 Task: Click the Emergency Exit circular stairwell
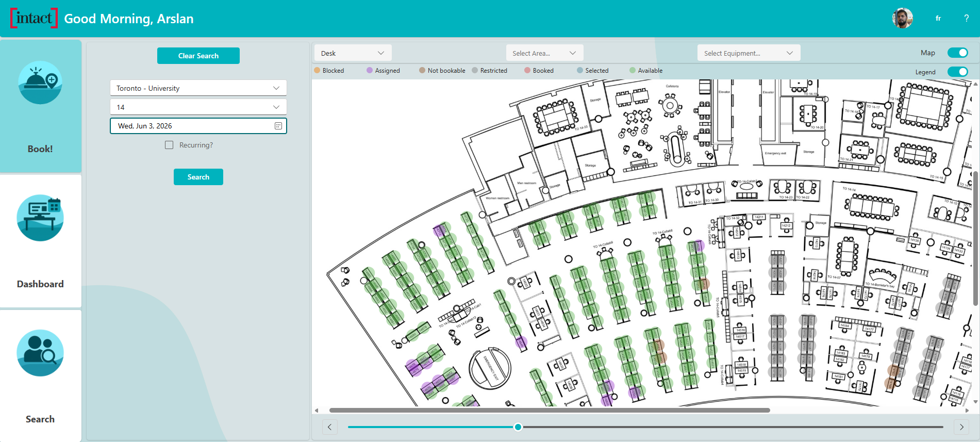point(489,368)
